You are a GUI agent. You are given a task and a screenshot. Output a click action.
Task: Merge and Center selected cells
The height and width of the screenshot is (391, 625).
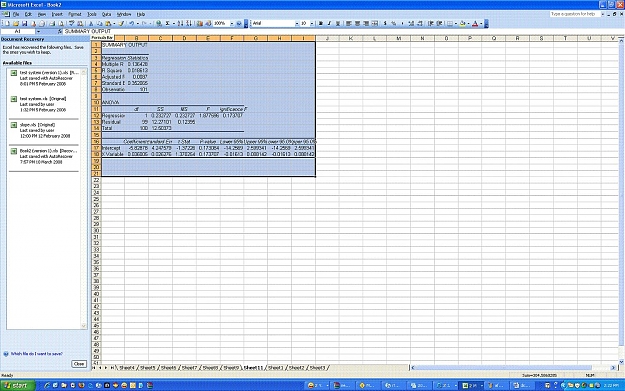coord(375,24)
